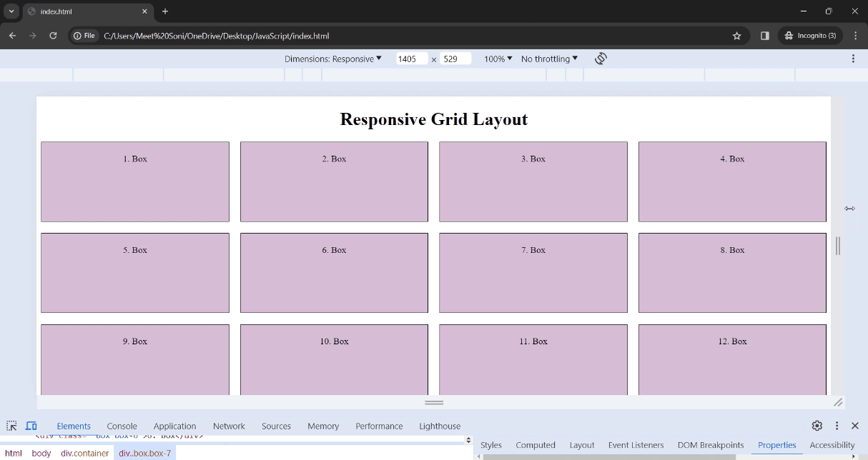Open device toolbar more options menu
868x460 pixels.
853,59
